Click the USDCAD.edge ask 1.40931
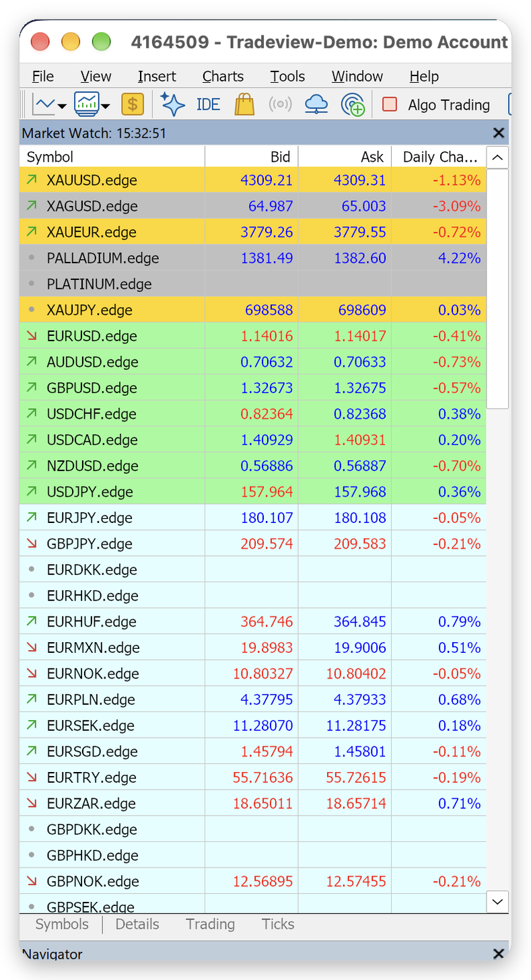This screenshot has width=531, height=980. (360, 440)
